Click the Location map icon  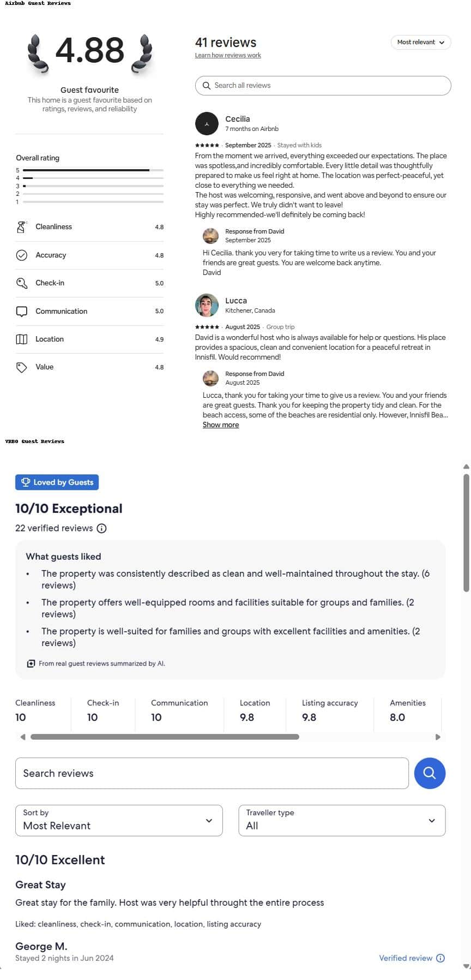click(22, 339)
